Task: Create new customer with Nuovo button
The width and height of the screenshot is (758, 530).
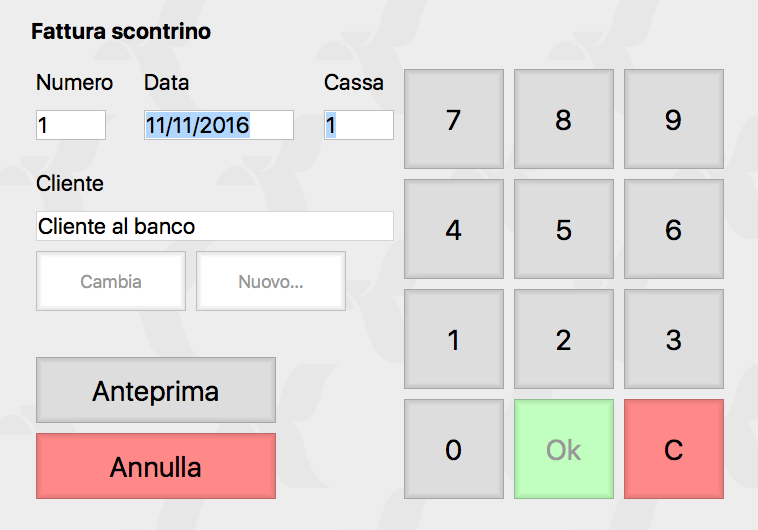Action: pyautogui.click(x=270, y=281)
